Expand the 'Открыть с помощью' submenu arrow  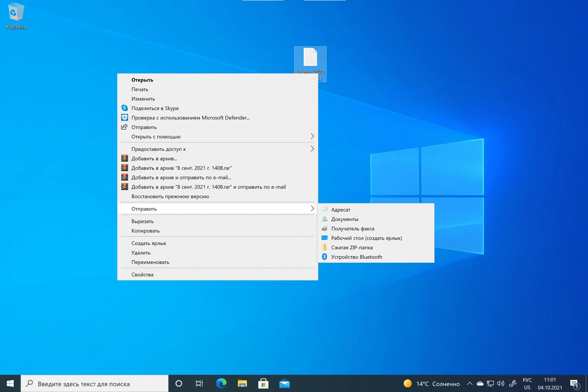(312, 136)
